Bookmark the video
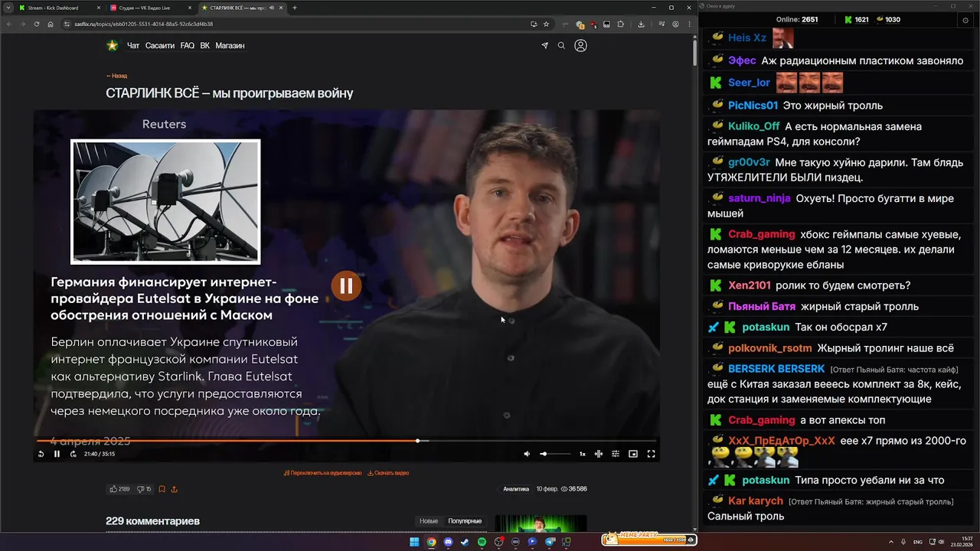 coord(162,489)
